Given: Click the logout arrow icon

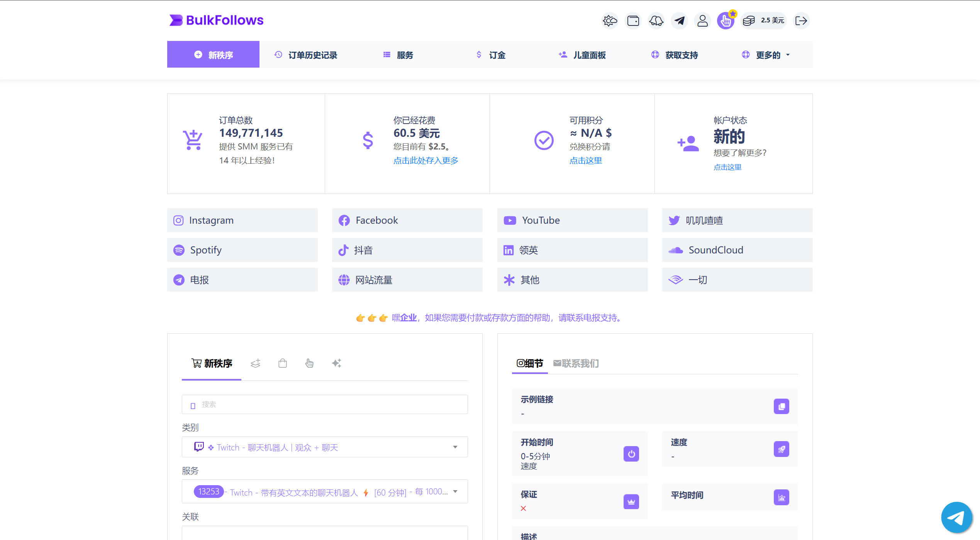Looking at the screenshot, I should 801,20.
